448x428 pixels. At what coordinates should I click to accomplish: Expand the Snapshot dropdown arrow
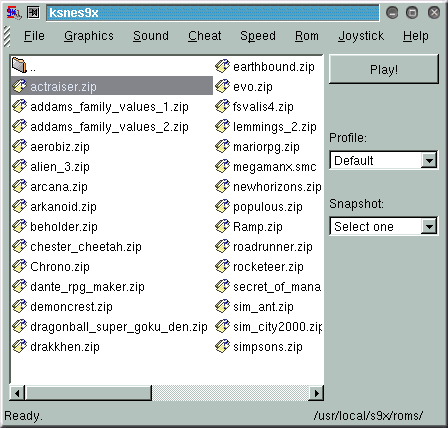click(x=429, y=227)
